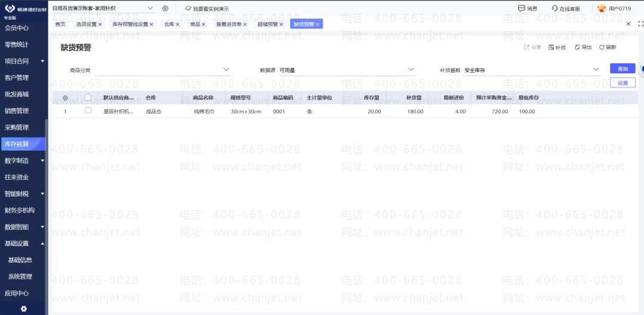Viewport: 644px width, 315px height.
Task: Select 库存核算 in the sidebar
Action: [23, 144]
